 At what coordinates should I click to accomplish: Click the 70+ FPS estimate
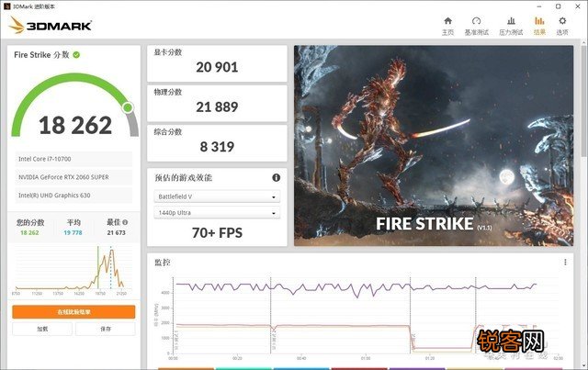click(217, 233)
